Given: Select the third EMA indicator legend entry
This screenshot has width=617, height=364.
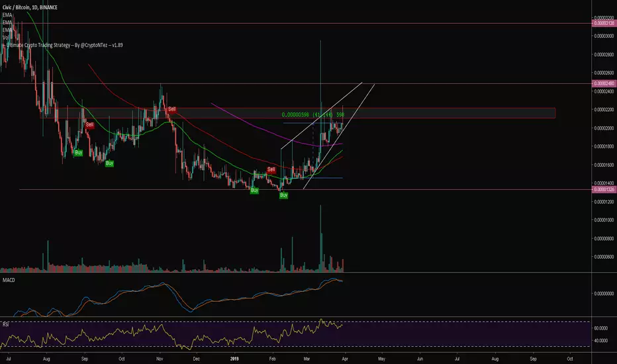Looking at the screenshot, I should click(x=7, y=30).
